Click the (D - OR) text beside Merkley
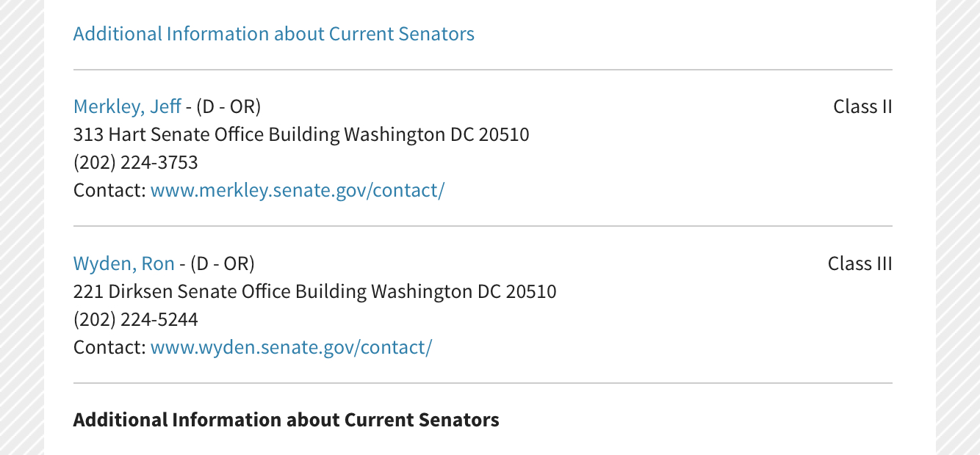Image resolution: width=980 pixels, height=455 pixels. pos(228,106)
